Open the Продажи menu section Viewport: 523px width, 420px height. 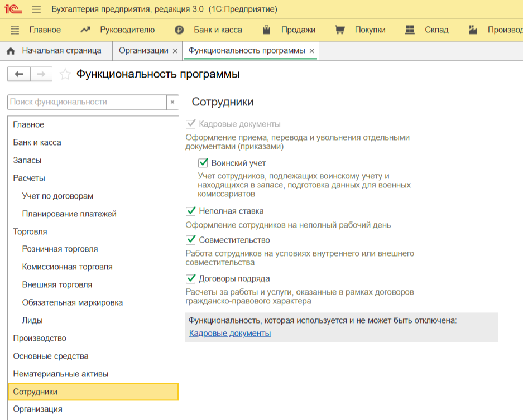298,30
